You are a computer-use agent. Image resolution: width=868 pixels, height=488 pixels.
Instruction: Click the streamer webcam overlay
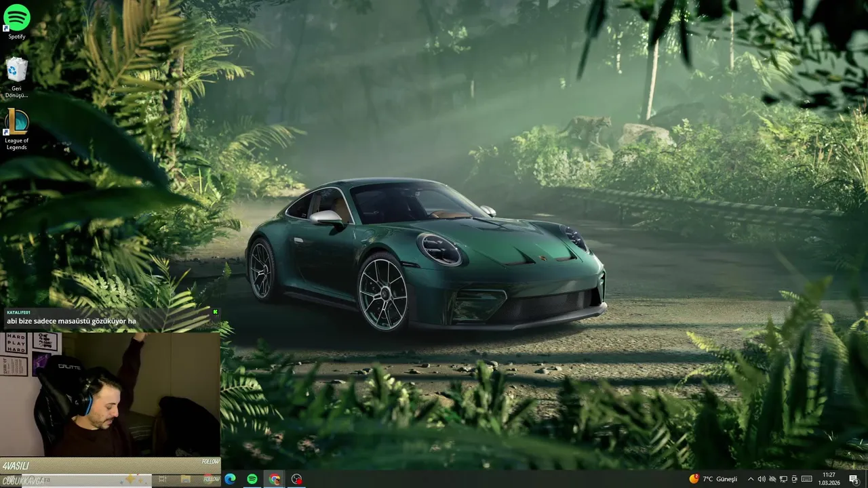110,394
